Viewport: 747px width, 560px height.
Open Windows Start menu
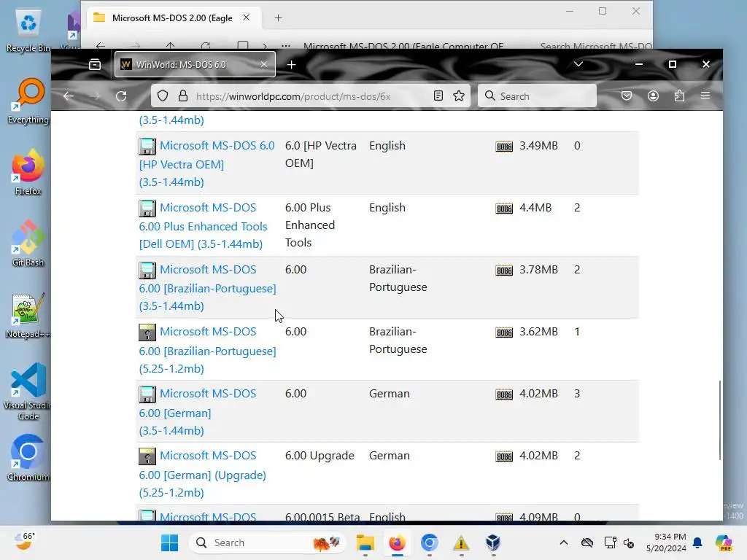pos(169,542)
